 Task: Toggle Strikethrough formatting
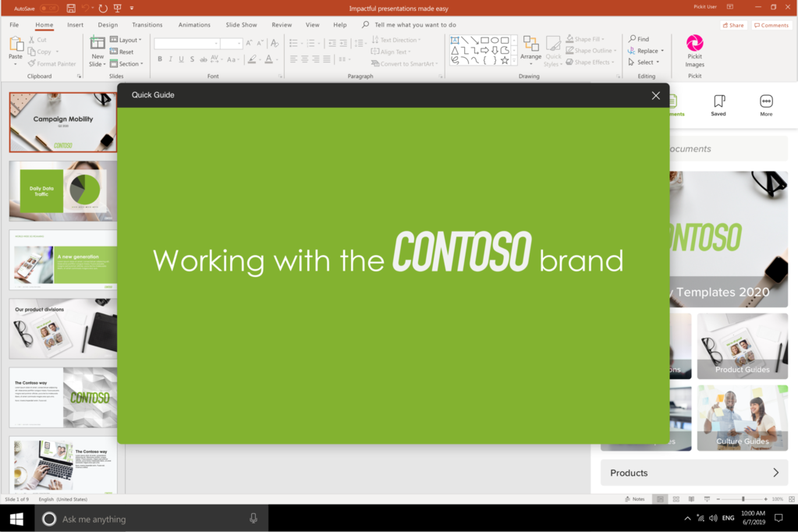203,59
